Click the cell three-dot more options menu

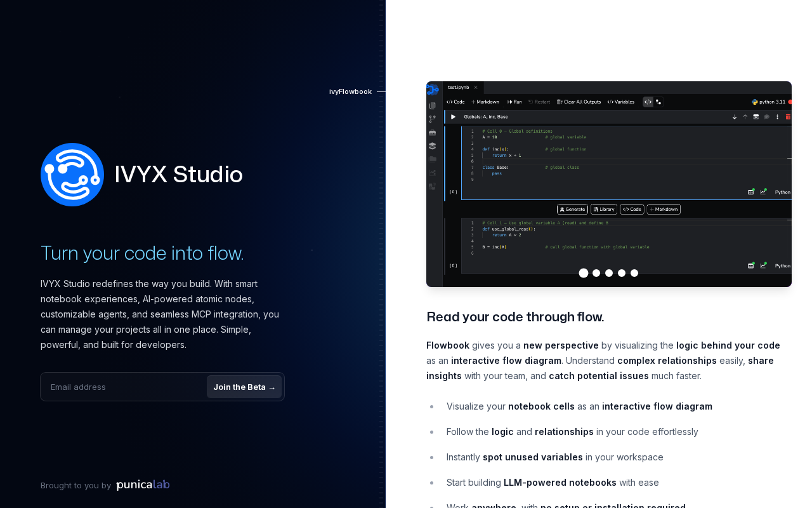point(777,117)
